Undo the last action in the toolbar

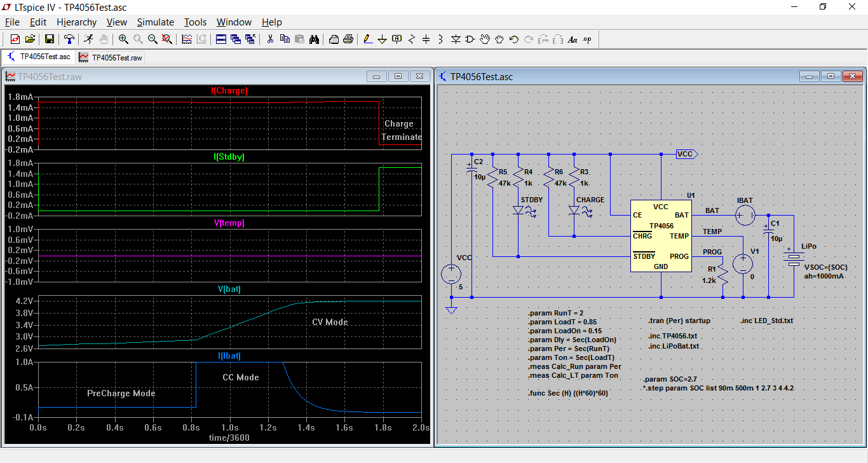pos(514,39)
